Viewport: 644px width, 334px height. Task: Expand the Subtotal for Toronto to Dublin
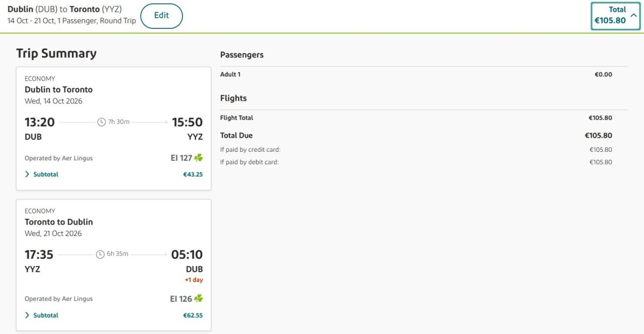(x=42, y=315)
